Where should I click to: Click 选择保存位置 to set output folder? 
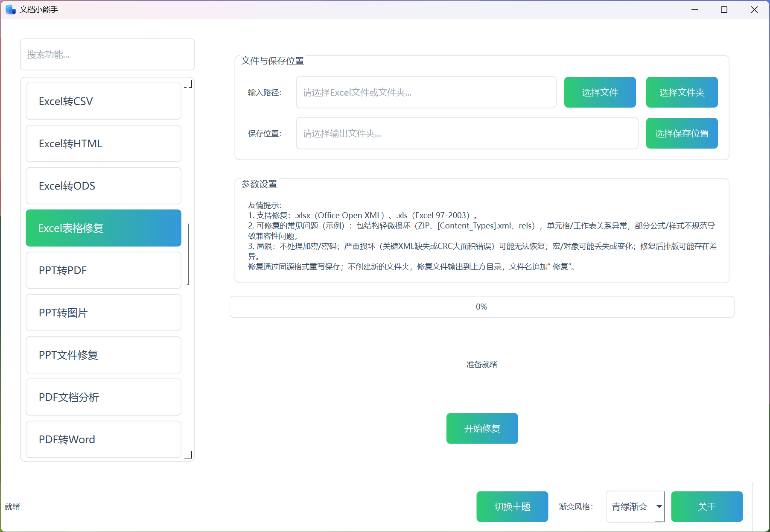(x=682, y=133)
